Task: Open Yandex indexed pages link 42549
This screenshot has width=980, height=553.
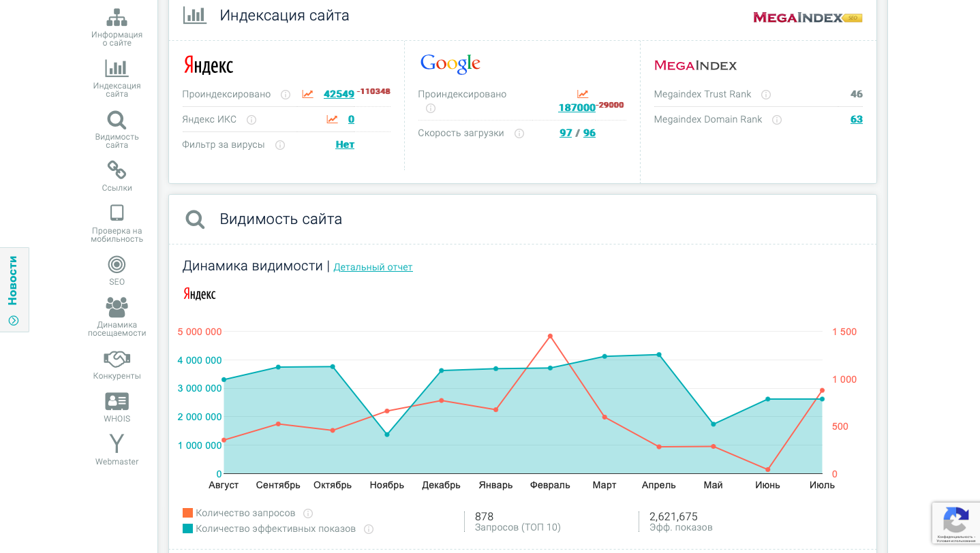Action: click(339, 94)
